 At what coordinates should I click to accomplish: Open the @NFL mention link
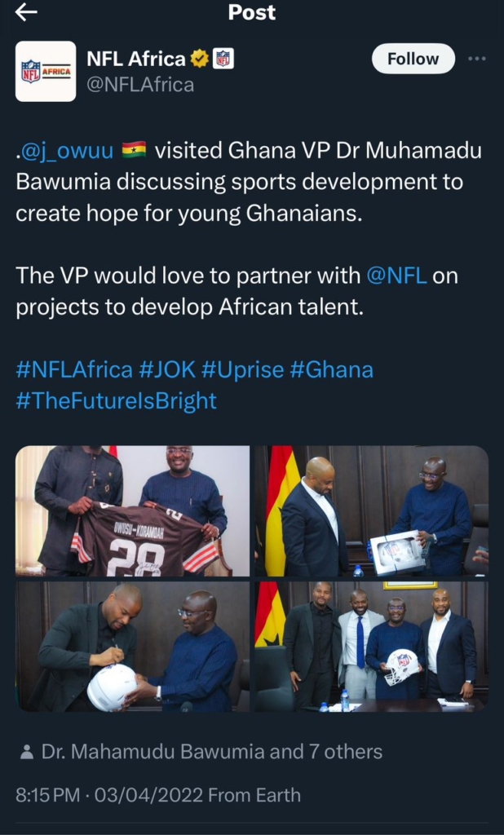click(x=397, y=275)
